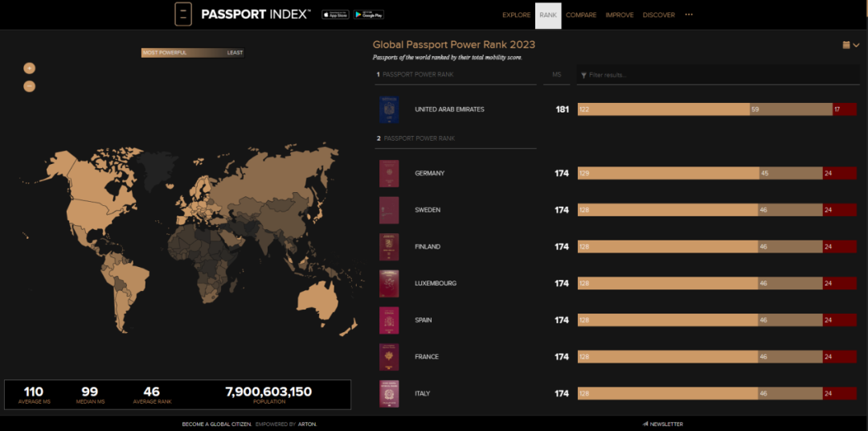Click UAE's visa-free bar segment 122

664,109
